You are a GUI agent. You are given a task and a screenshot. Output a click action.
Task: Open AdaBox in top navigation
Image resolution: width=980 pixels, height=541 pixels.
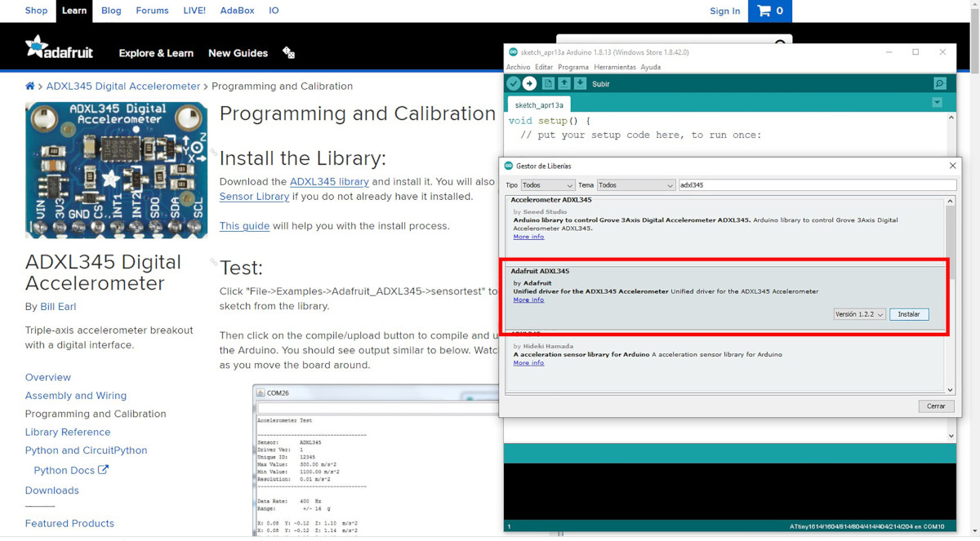pos(237,11)
